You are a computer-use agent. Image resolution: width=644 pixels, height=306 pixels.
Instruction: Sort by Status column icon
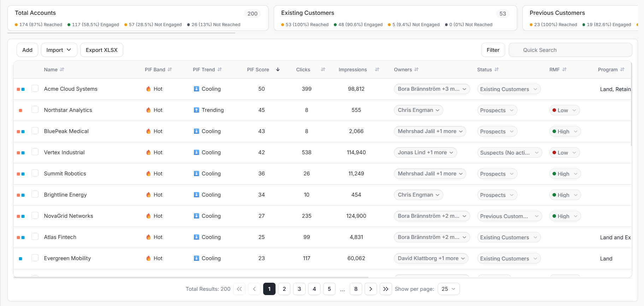click(x=497, y=70)
